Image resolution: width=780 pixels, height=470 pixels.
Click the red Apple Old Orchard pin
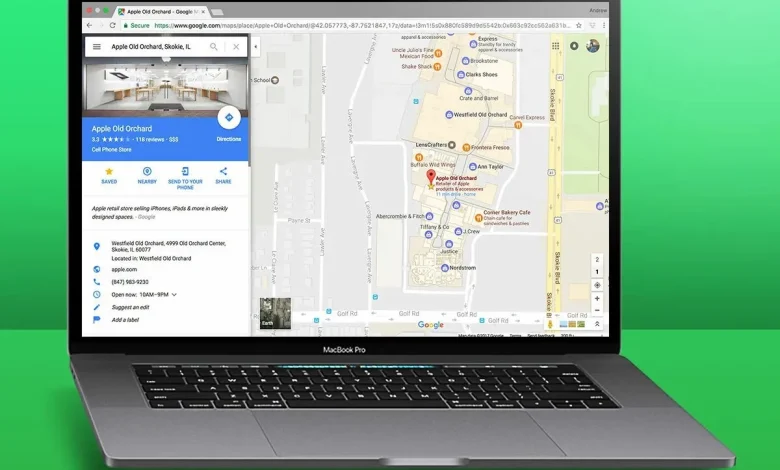(x=431, y=177)
